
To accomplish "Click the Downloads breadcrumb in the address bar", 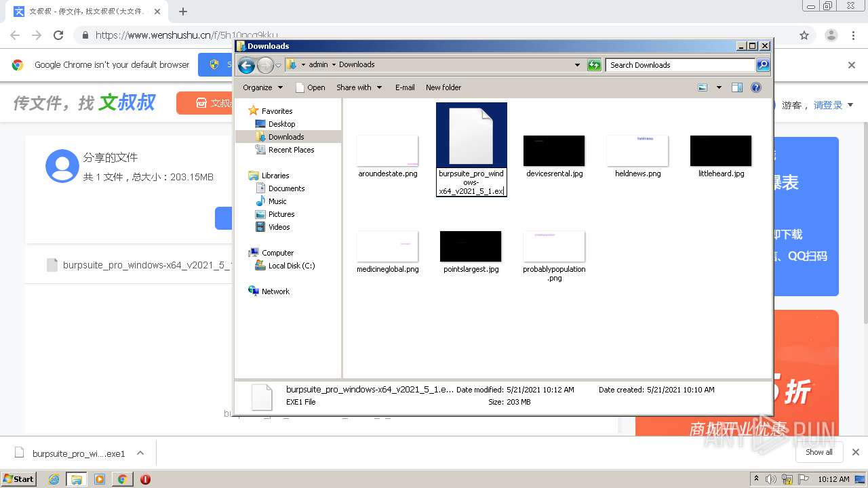I will 357,65.
